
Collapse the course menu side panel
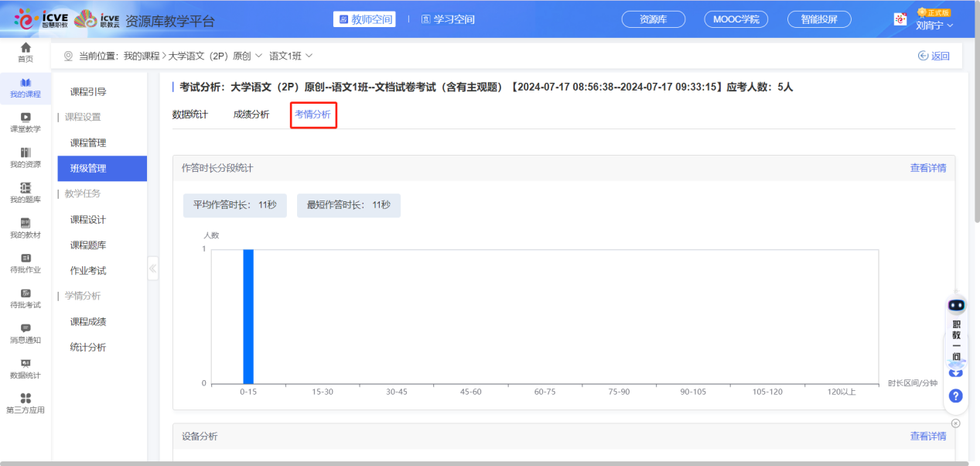pyautogui.click(x=152, y=269)
